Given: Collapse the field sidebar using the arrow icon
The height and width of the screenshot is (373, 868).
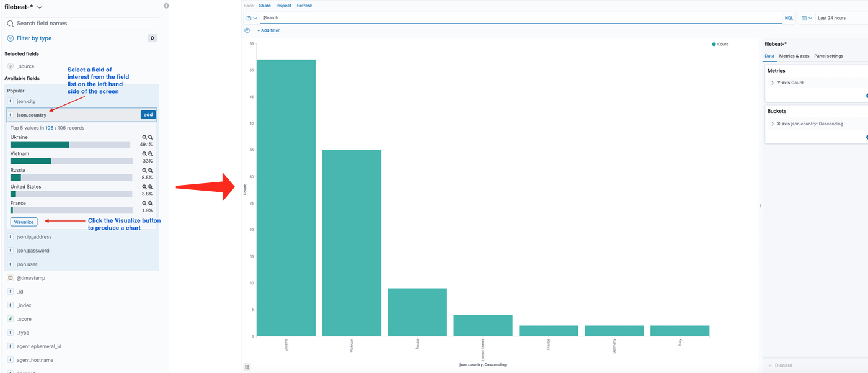Looking at the screenshot, I should click(x=166, y=6).
